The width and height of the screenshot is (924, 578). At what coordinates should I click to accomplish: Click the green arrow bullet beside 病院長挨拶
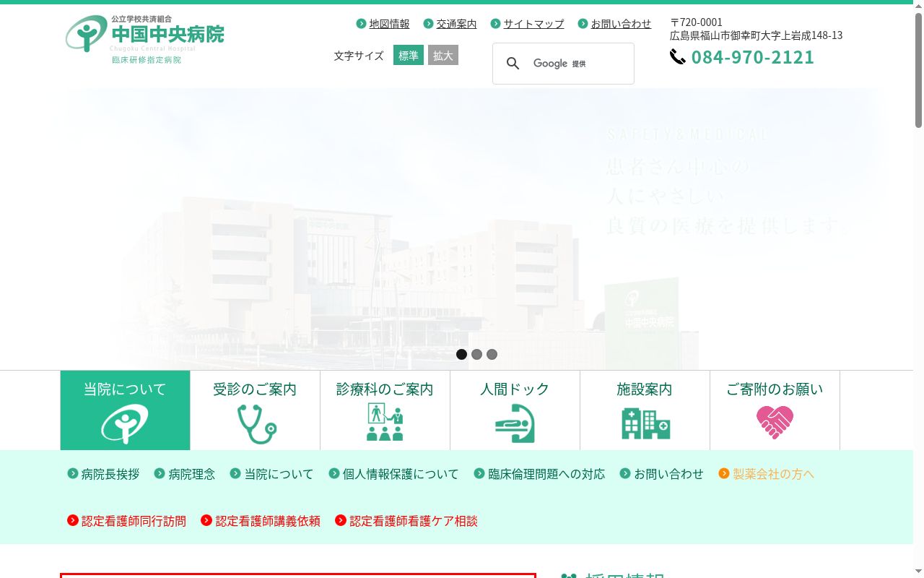click(73, 473)
